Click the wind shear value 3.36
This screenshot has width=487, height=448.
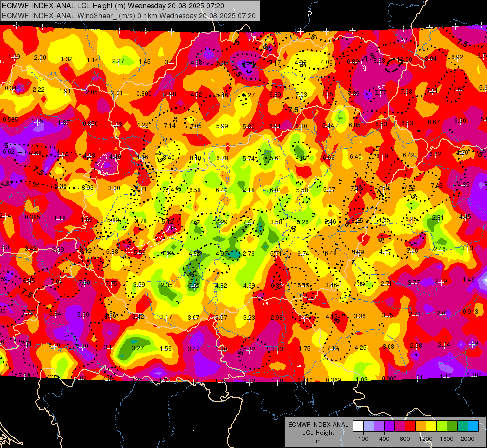[359, 316]
